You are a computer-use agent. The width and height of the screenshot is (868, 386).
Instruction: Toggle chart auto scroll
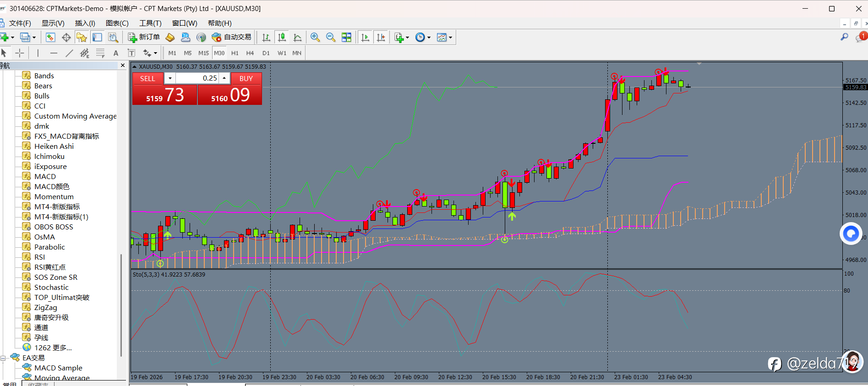[x=365, y=38]
